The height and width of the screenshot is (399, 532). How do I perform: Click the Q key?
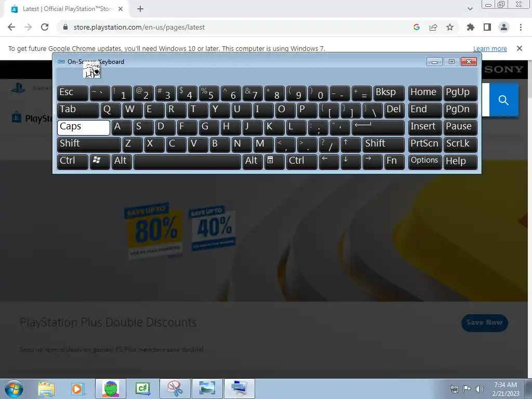(x=111, y=110)
